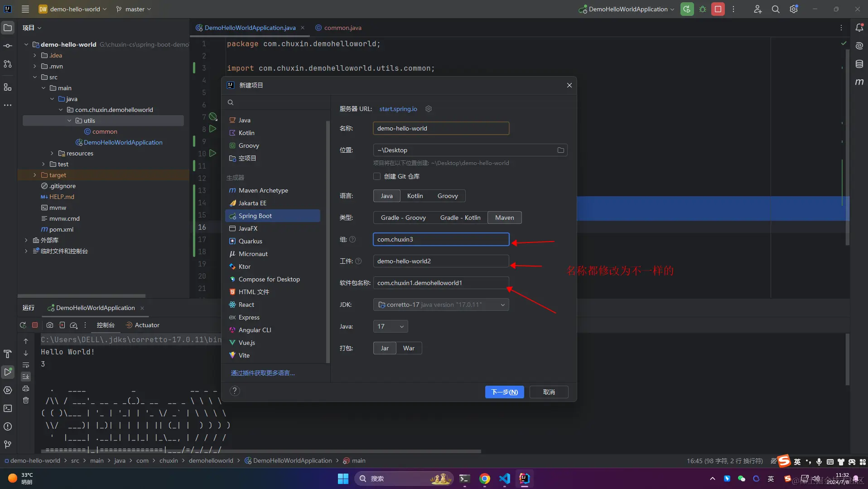Switch to DemoHelloWorldApplication.java editor tab
This screenshot has height=489, width=868.
pyautogui.click(x=250, y=28)
